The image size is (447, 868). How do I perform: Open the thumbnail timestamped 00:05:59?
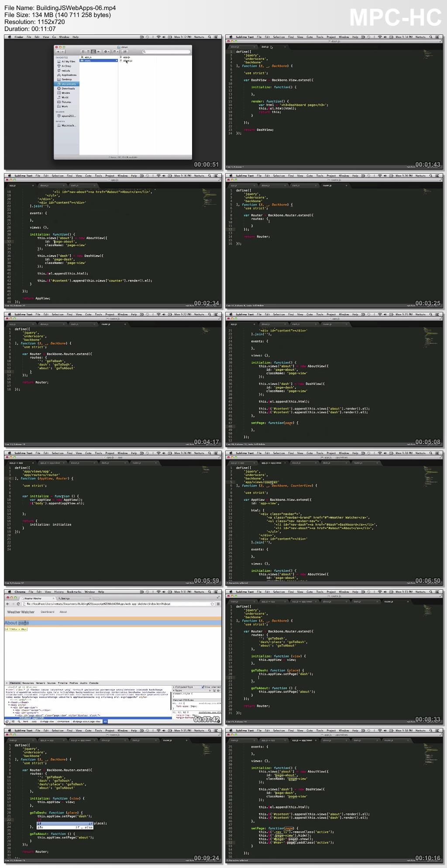[113, 518]
